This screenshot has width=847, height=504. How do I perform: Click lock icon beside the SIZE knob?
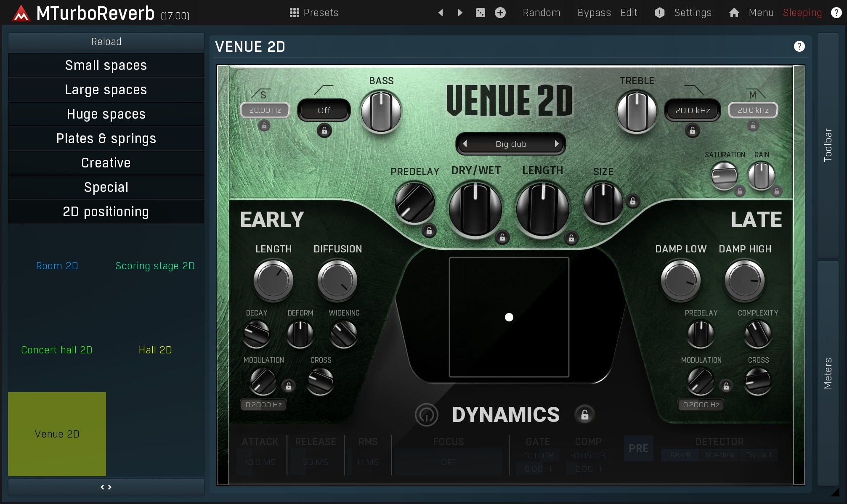click(x=632, y=202)
